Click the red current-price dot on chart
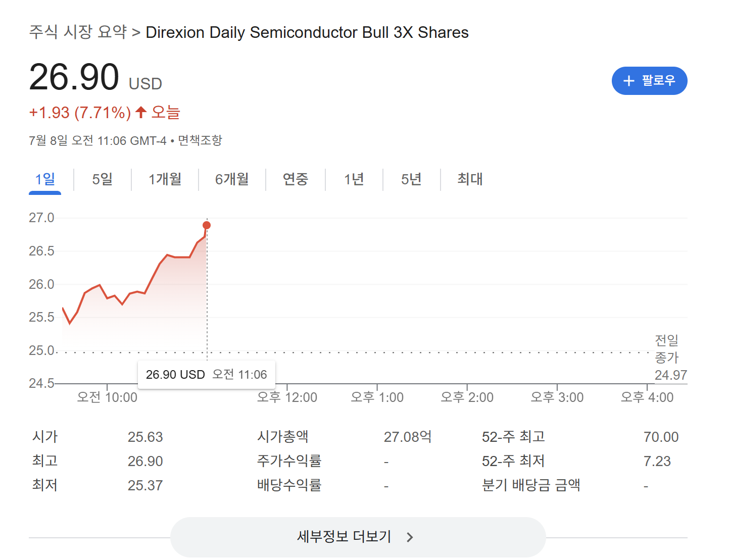 tap(207, 225)
